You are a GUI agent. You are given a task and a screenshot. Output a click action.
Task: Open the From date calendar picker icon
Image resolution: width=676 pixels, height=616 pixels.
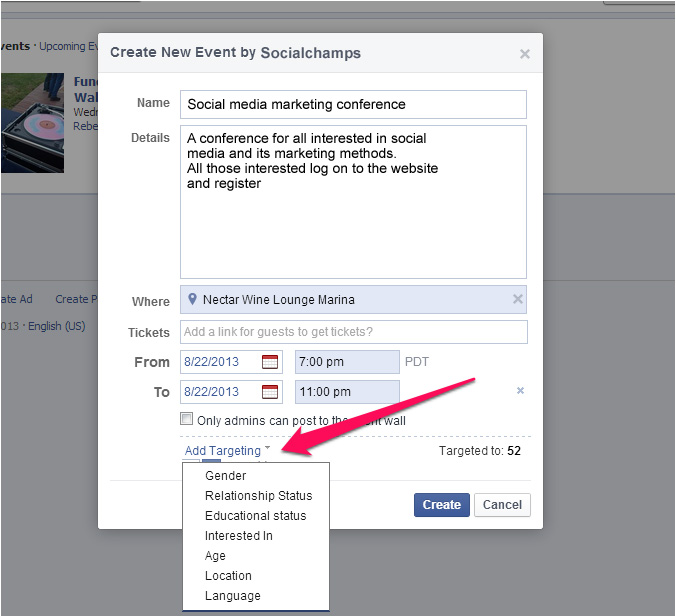point(270,362)
